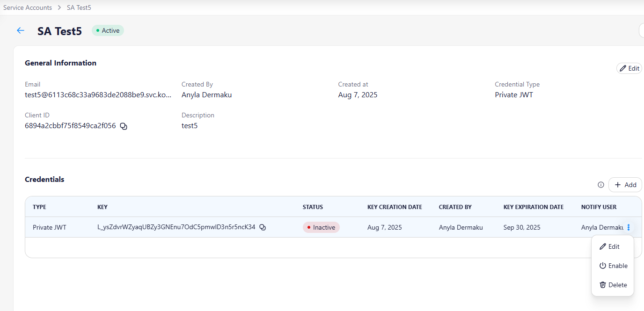Click the KEY CREATION DATE column header
This screenshot has height=311, width=644.
pos(395,207)
